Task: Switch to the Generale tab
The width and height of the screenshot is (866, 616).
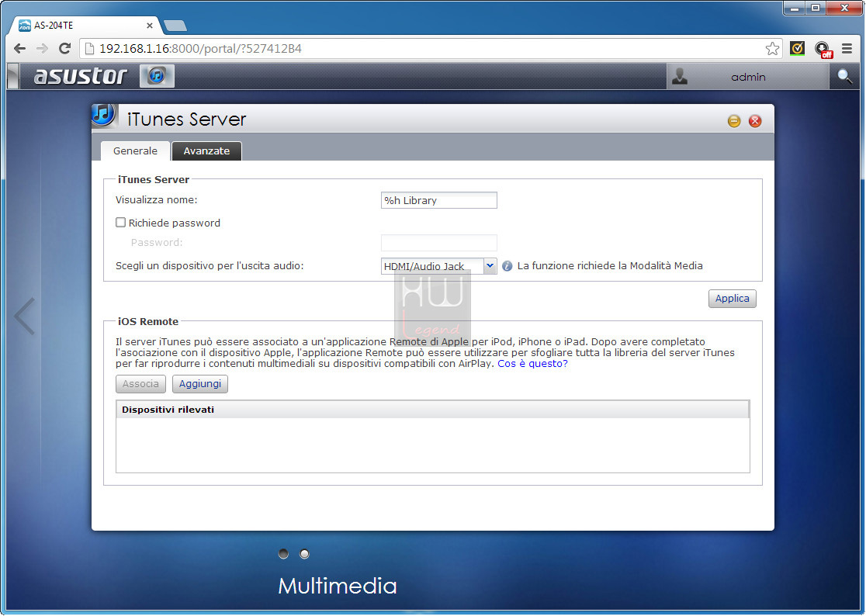Action: [135, 151]
